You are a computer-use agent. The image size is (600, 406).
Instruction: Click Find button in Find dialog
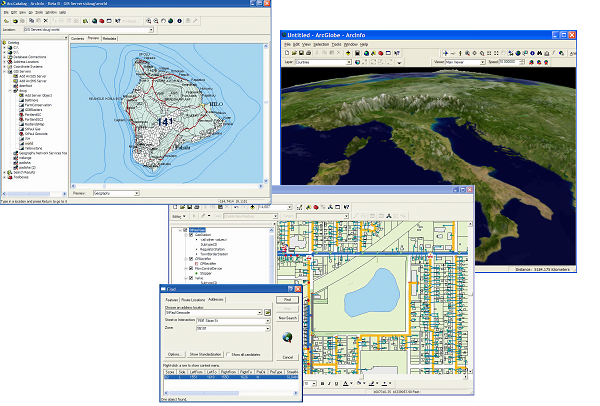tap(287, 299)
